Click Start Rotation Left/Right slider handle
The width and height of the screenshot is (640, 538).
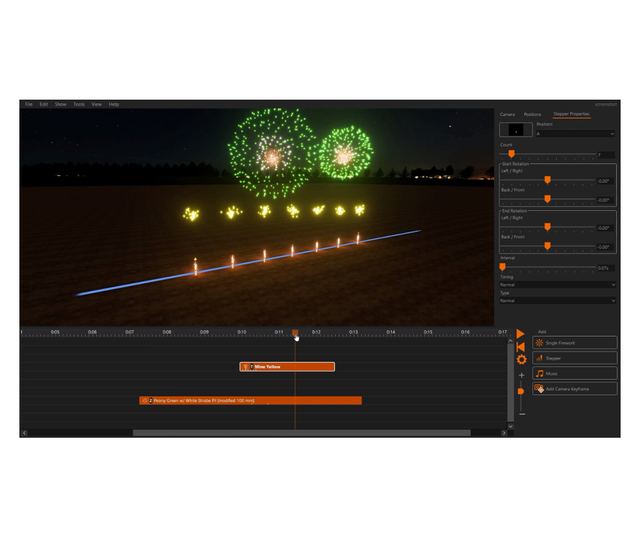(548, 180)
